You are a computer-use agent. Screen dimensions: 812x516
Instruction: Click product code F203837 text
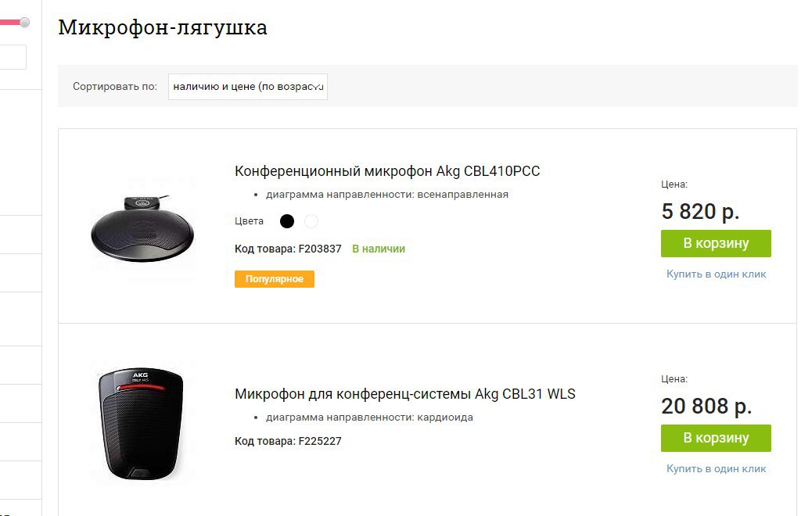pos(288,249)
